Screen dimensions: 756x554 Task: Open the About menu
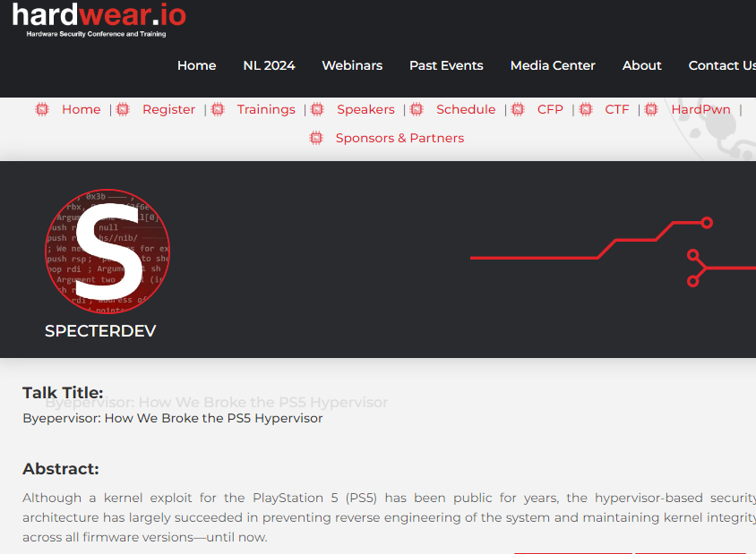pos(641,65)
